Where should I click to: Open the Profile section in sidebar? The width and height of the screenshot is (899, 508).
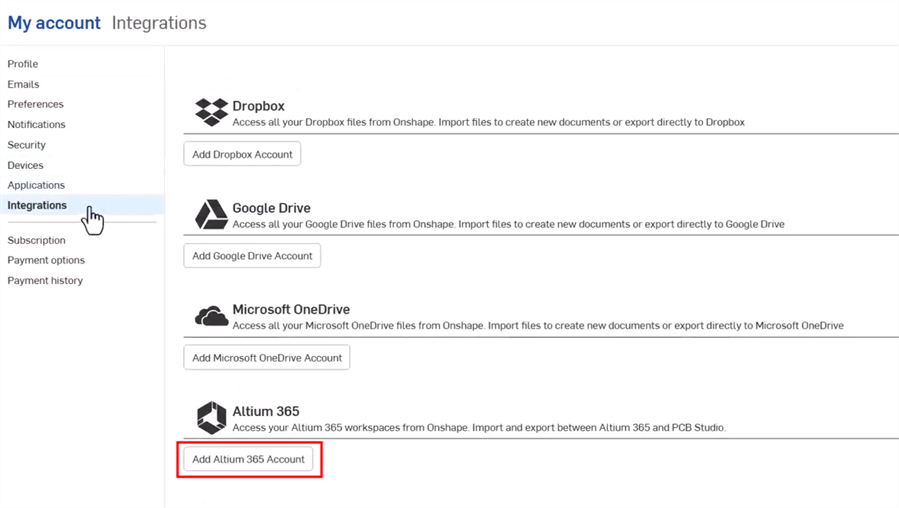click(23, 64)
